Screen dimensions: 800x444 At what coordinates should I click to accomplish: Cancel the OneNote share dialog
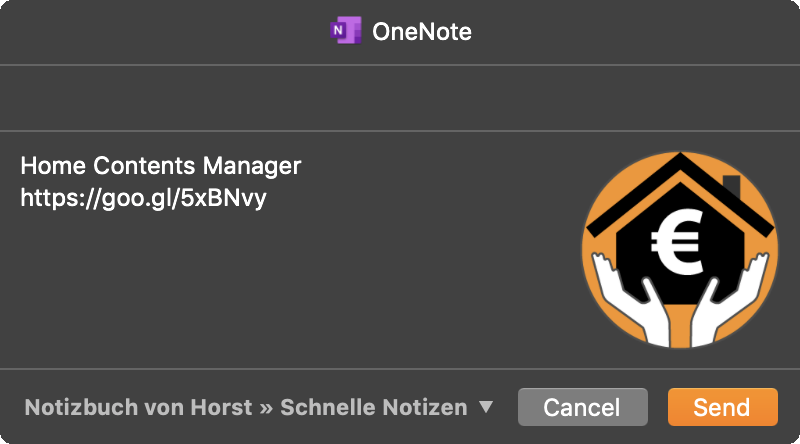point(583,407)
